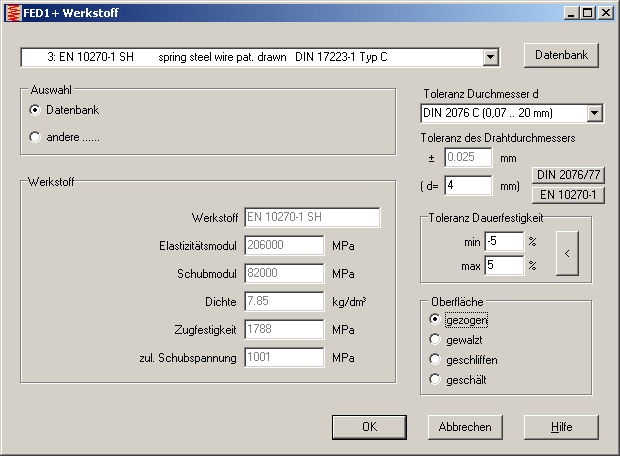This screenshot has height=456, width=620.
Task: Close the Werkstoff dialog window
Action: point(604,13)
